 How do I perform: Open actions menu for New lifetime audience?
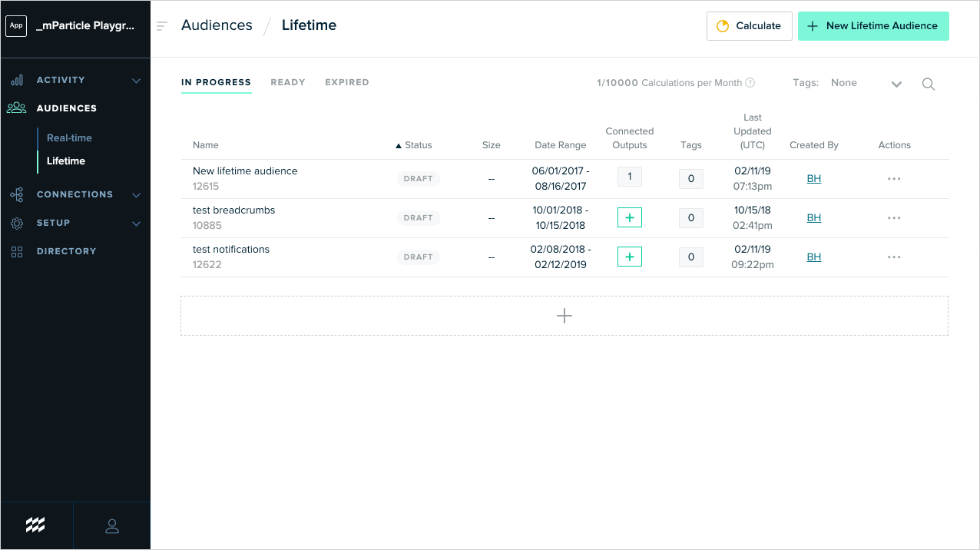pos(894,179)
